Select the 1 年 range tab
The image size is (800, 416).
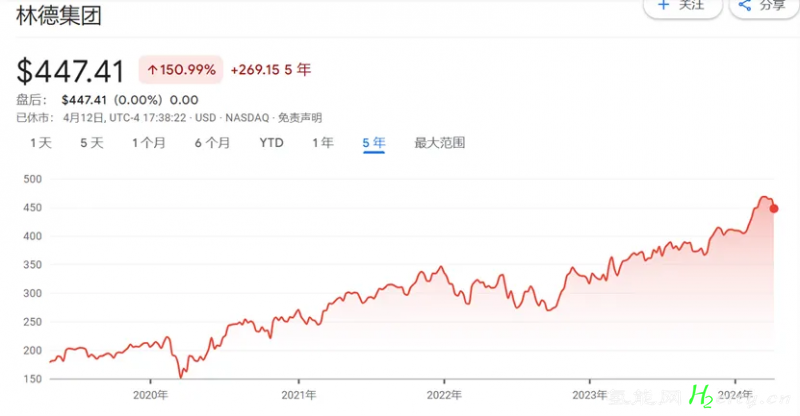click(x=323, y=143)
